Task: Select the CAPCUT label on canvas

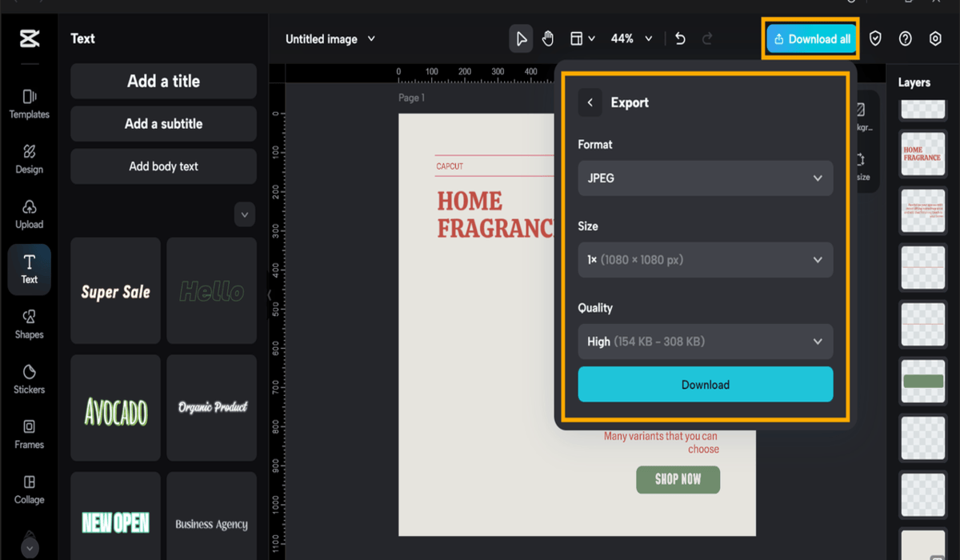Action: (450, 166)
